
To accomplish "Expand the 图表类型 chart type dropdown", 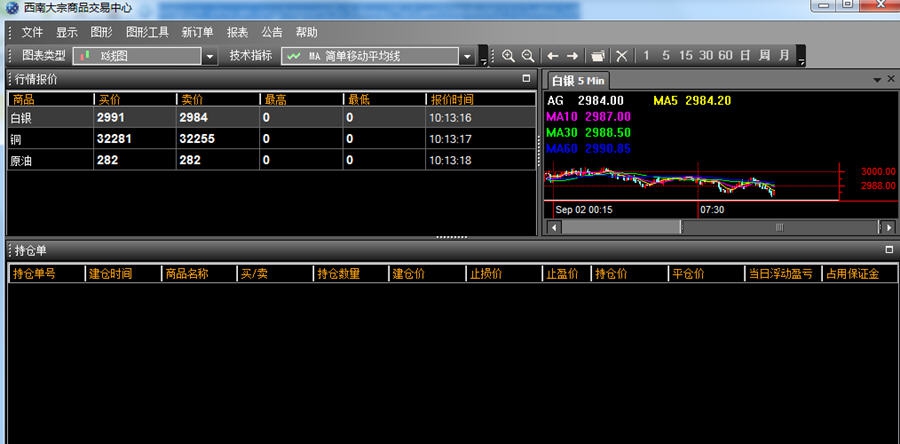I will [210, 56].
